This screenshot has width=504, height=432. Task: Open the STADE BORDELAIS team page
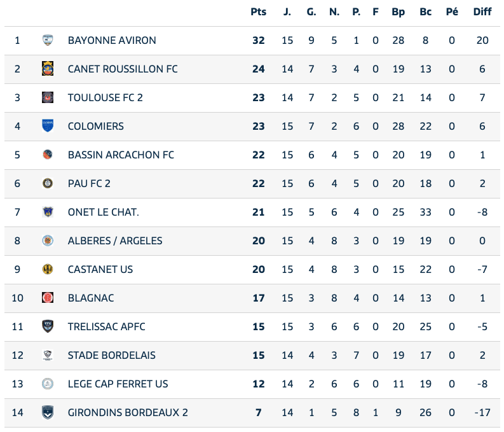112,355
